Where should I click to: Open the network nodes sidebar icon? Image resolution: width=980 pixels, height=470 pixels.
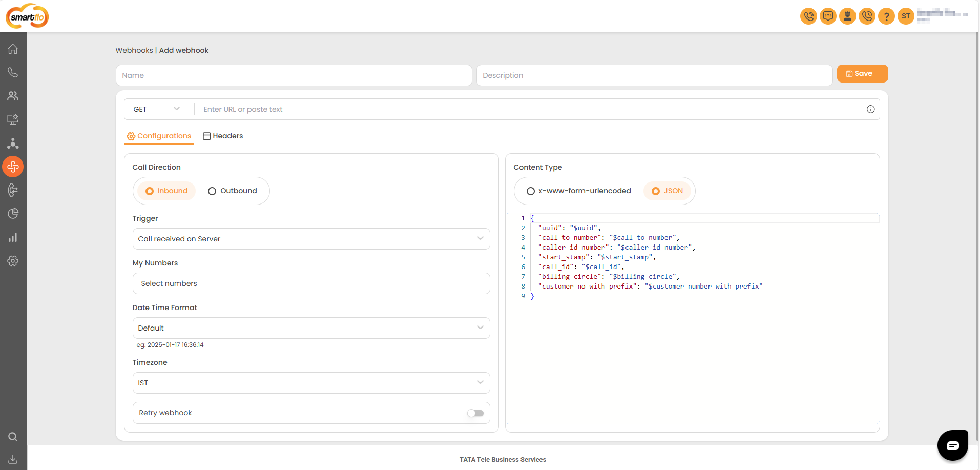pyautogui.click(x=13, y=143)
